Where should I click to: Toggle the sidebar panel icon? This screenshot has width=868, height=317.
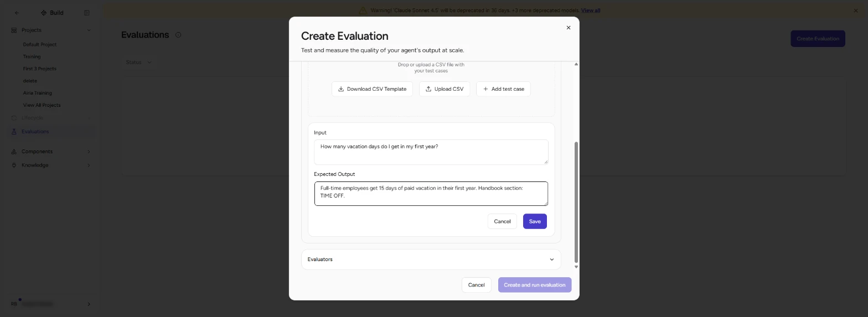coord(86,13)
